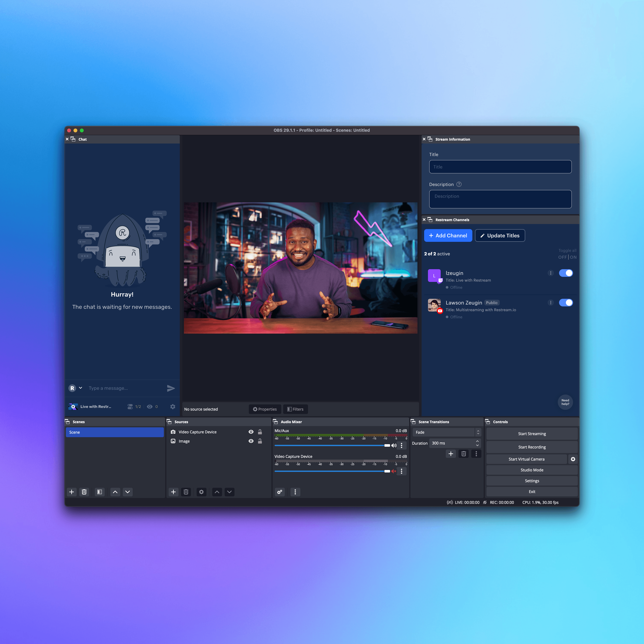Click the Mic/Aux volume slider
Image resolution: width=644 pixels, height=644 pixels.
[330, 445]
